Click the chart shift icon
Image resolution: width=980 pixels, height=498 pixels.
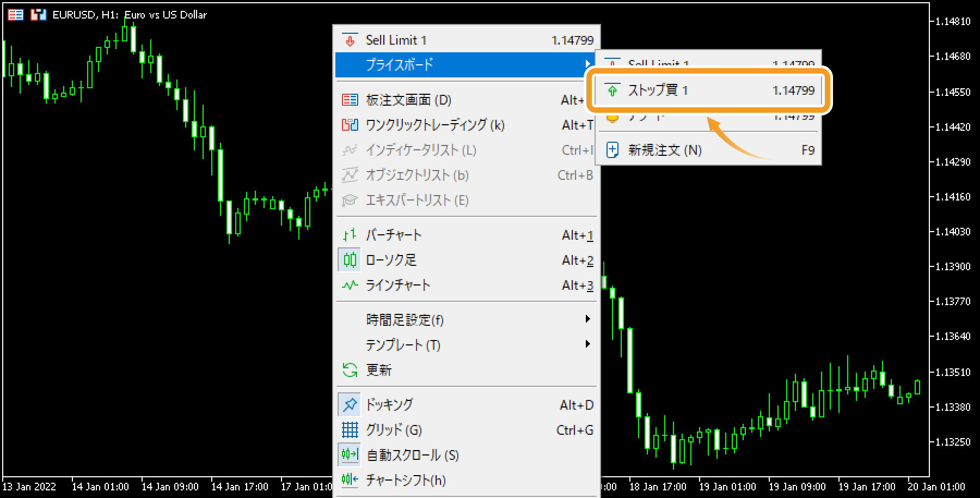pos(350,479)
